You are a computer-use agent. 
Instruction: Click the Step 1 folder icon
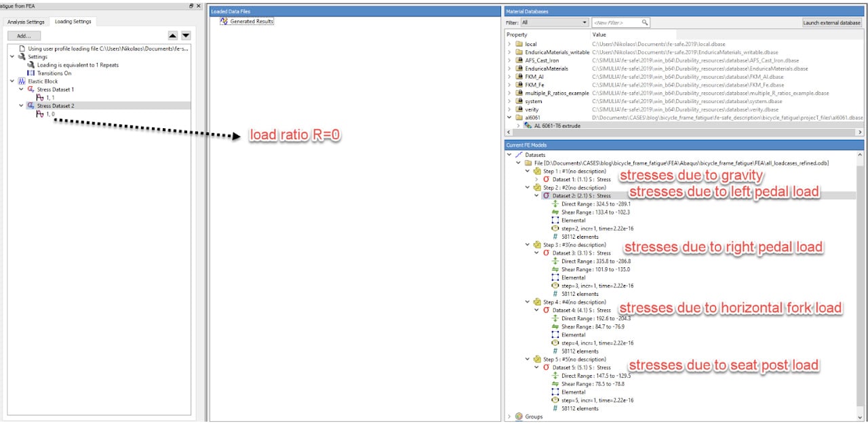[537, 171]
